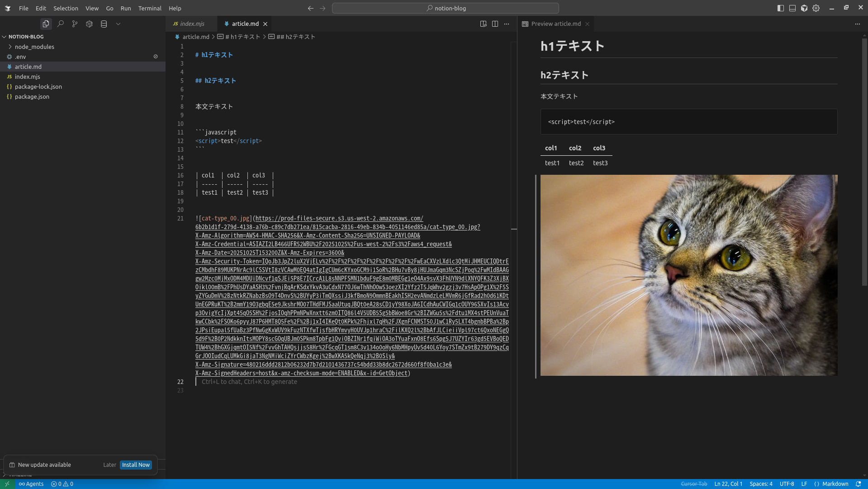Open the Extensions view icon
Screen dimensions: 868x489
(89, 24)
